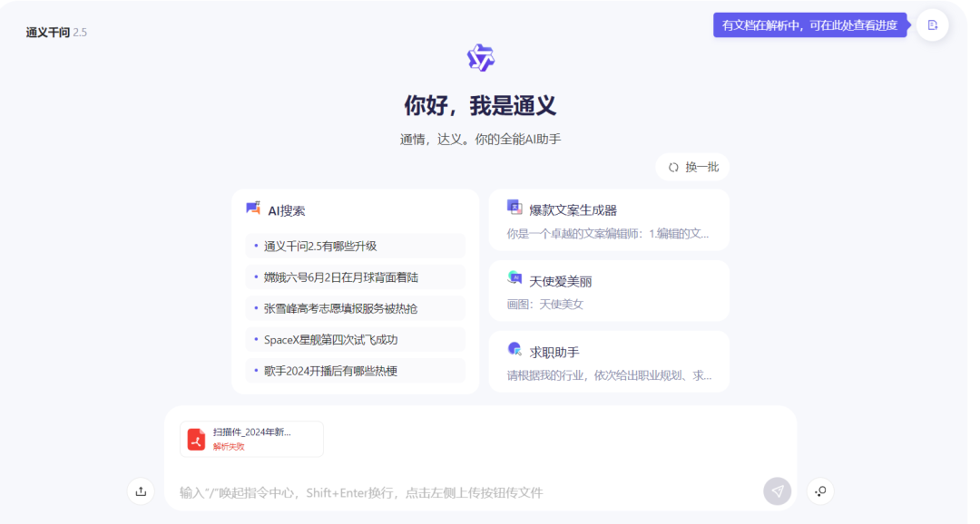Viewport: 980px width, 524px height.
Task: Click the document parsing tooltip banner
Action: coord(810,25)
